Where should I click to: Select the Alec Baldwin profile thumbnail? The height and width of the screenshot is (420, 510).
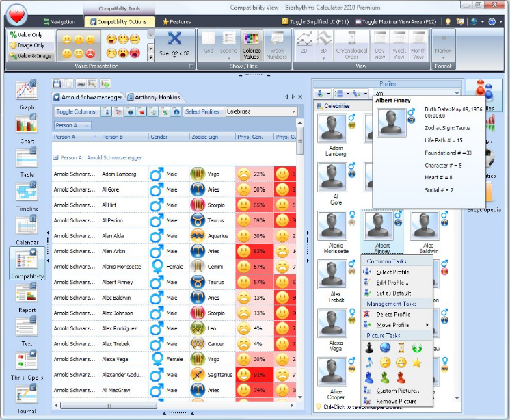click(428, 233)
